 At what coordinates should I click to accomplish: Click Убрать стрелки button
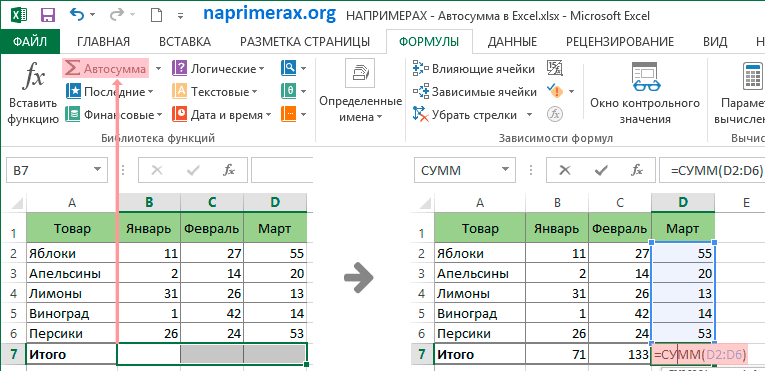click(x=472, y=116)
